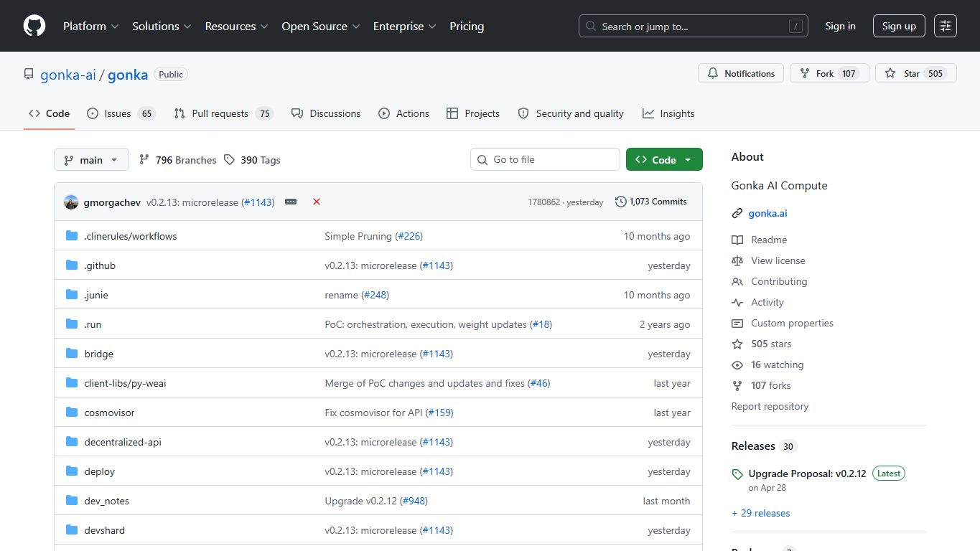Switch to the Pull requests tab
Image resolution: width=980 pixels, height=551 pixels.
pos(224,113)
